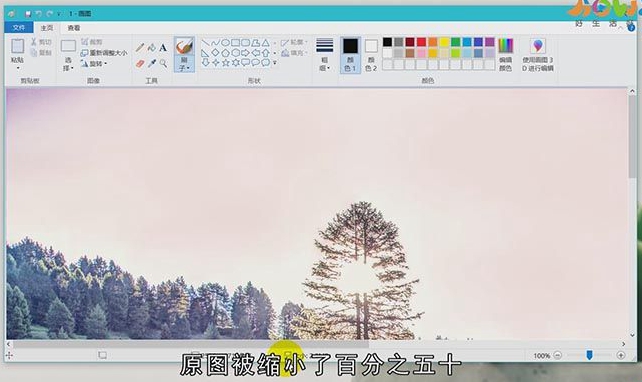Pick the Up arrow shape
Screen dimensions: 642x382
pos(266,53)
